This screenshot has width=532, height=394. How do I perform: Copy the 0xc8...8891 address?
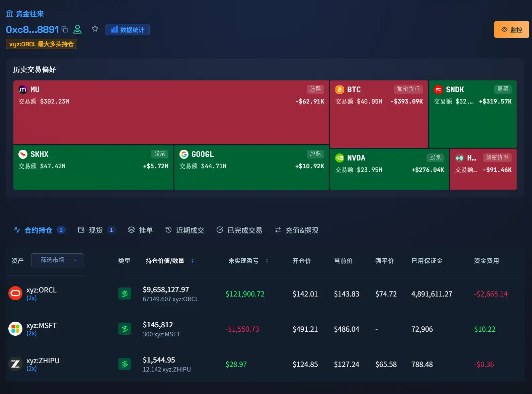pos(65,29)
